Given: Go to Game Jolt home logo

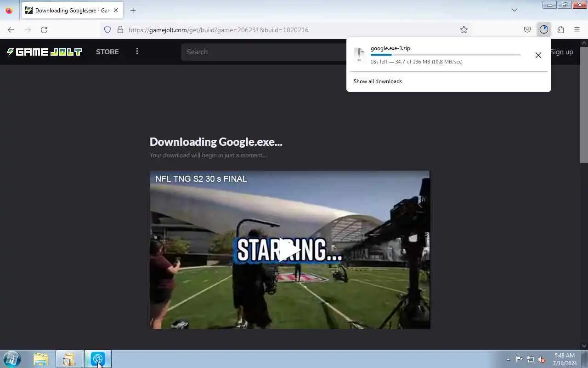Looking at the screenshot, I should point(45,52).
